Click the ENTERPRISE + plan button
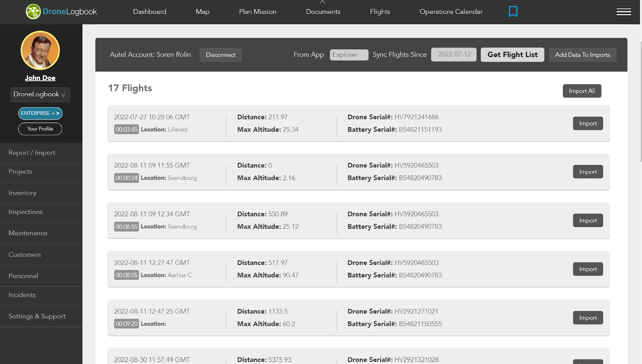Image resolution: width=642 pixels, height=364 pixels. (x=40, y=113)
